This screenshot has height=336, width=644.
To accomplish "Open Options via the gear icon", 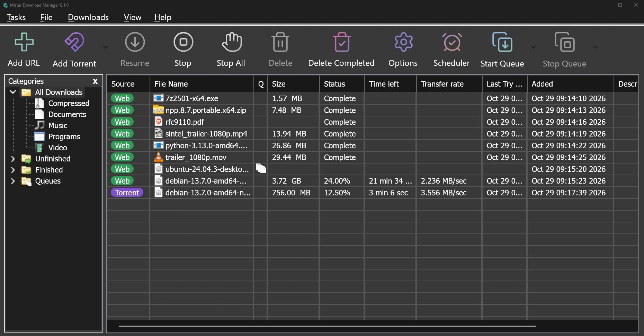I will [403, 42].
